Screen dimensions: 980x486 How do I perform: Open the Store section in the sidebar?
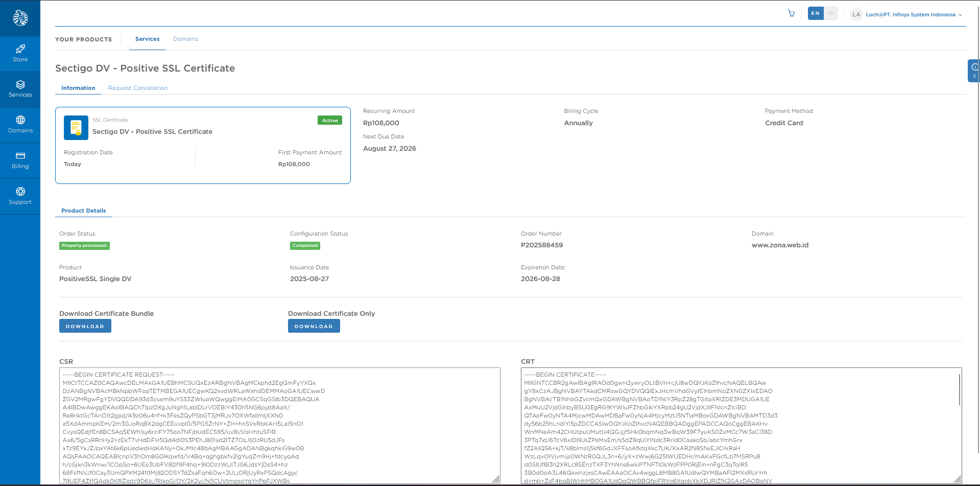(x=20, y=53)
